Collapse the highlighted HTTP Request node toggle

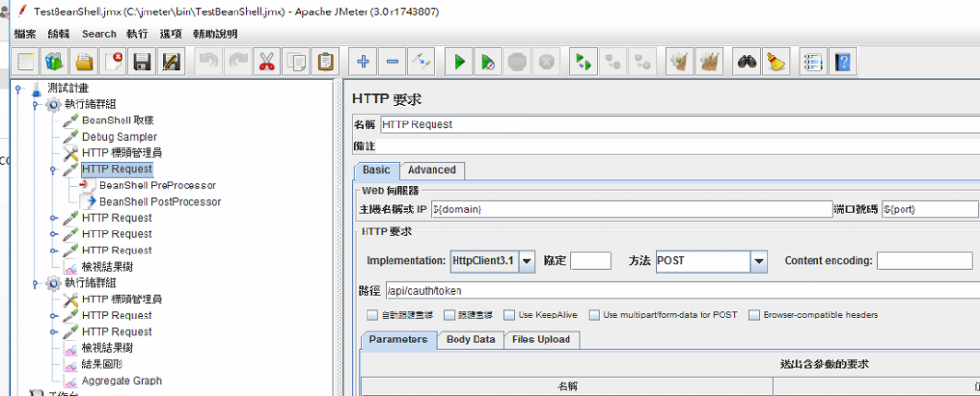52,169
